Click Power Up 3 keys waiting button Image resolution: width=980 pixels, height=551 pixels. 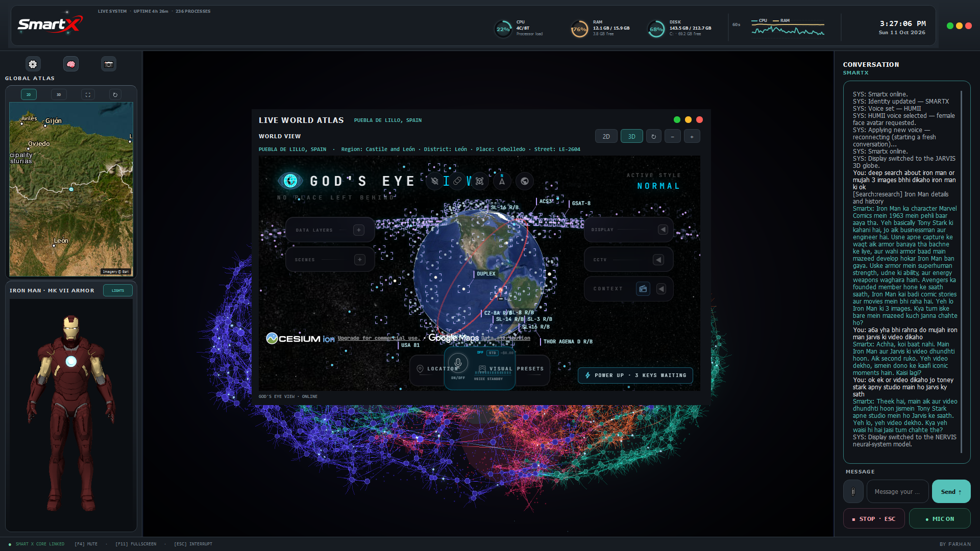coord(635,375)
